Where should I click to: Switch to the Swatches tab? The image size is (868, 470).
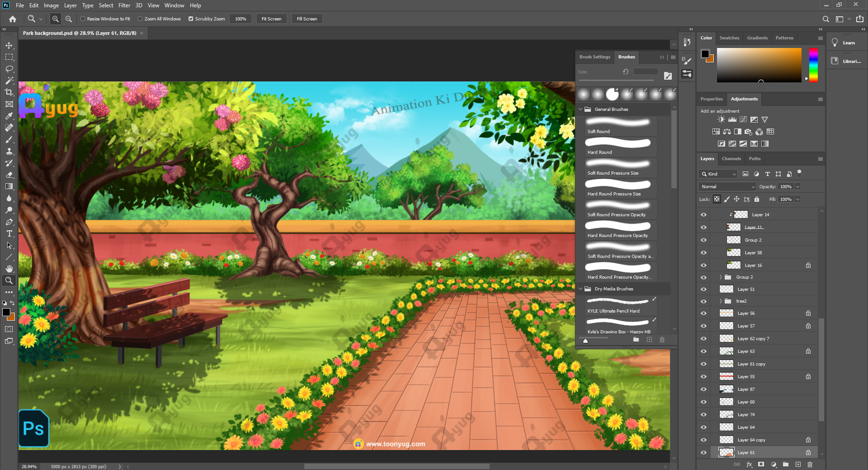coord(729,38)
